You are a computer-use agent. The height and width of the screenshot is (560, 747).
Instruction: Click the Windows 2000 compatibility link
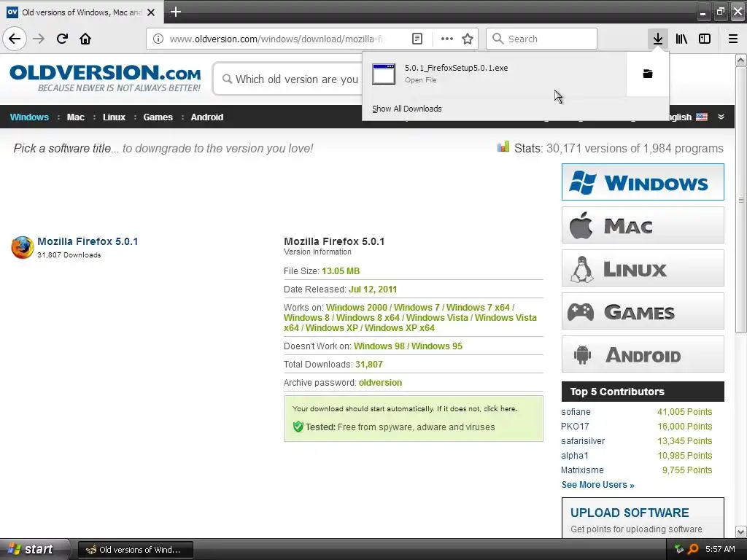pyautogui.click(x=356, y=308)
